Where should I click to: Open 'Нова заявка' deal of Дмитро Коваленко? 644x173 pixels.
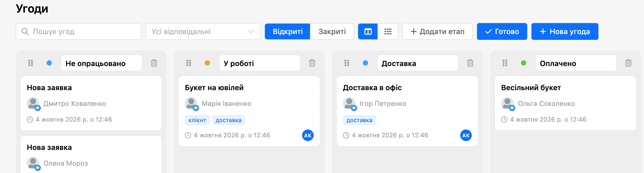[49, 88]
